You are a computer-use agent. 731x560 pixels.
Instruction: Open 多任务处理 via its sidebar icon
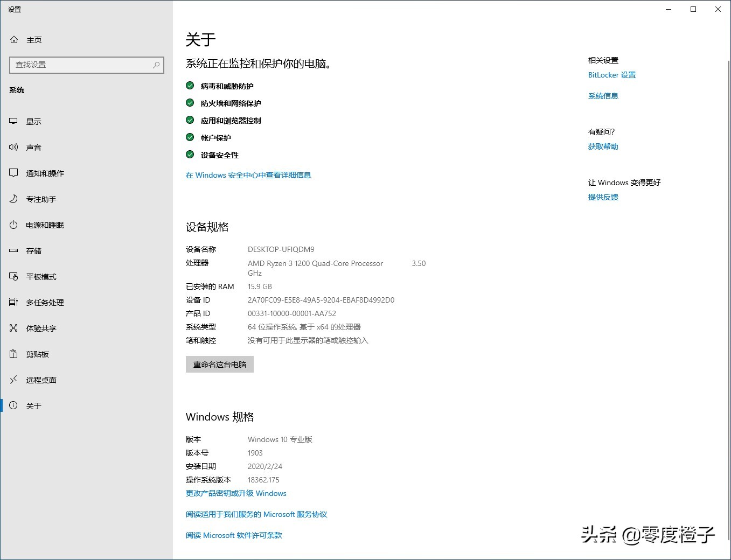(13, 302)
